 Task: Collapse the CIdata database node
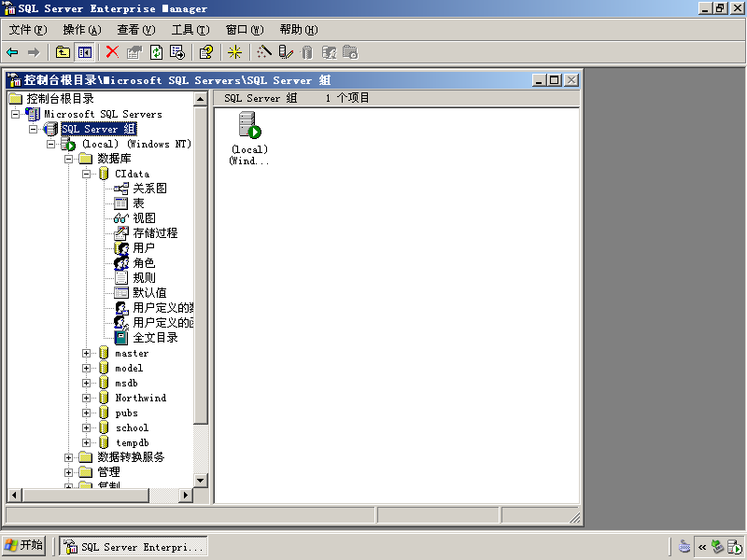86,174
